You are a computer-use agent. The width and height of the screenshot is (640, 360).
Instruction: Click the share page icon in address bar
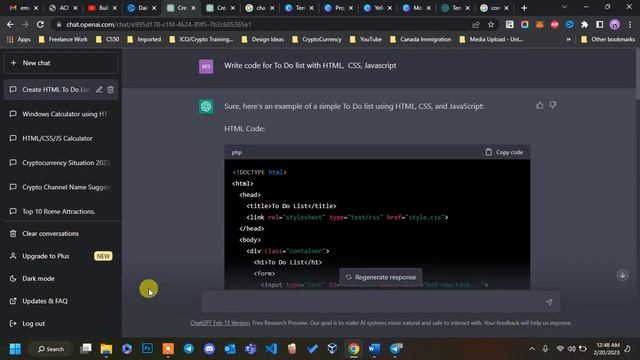coord(476,24)
